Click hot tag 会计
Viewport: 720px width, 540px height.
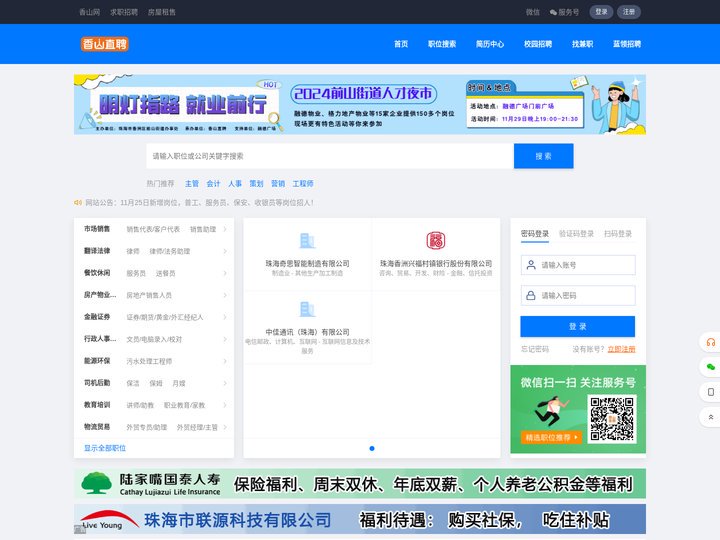coord(214,184)
